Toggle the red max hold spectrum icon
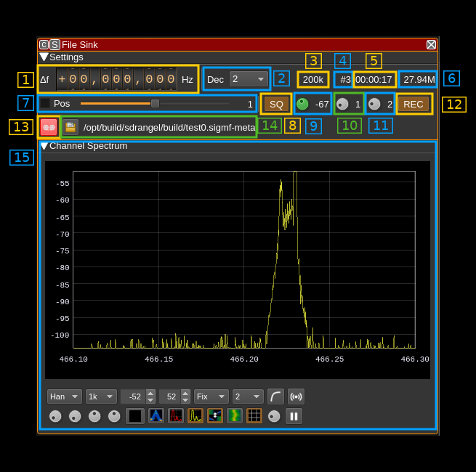Viewport: 476px width, 472px height. pos(176,416)
